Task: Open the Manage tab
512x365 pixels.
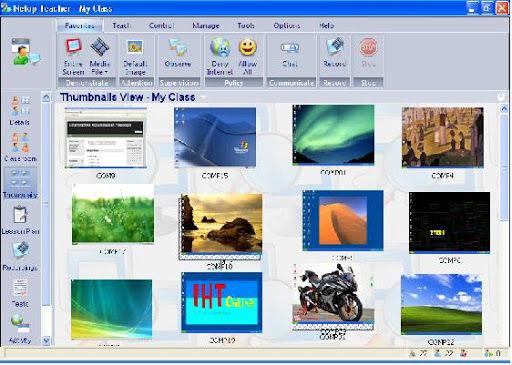Action: click(206, 25)
